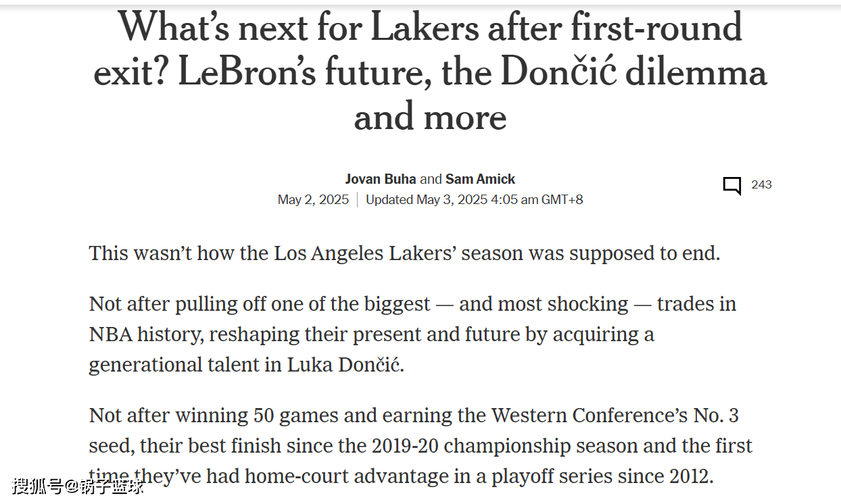Open Jovan Buha's author page
Screen dimensions: 841x504
[x=381, y=179]
